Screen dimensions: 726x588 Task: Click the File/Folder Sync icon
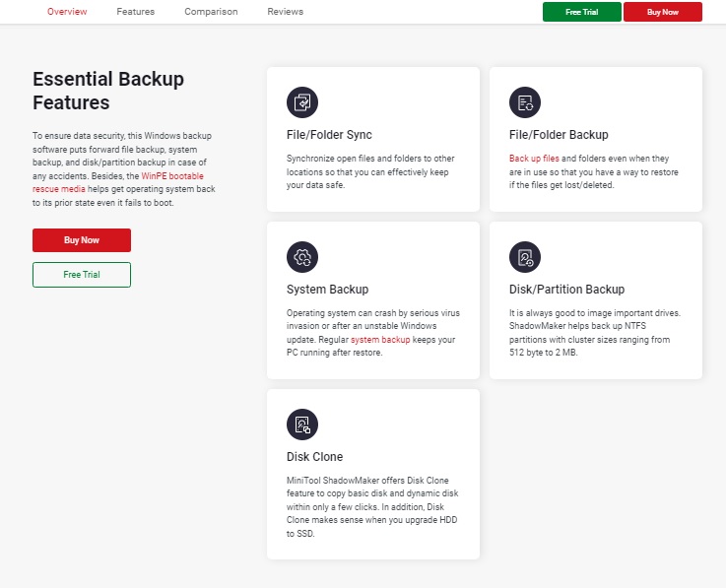point(302,102)
